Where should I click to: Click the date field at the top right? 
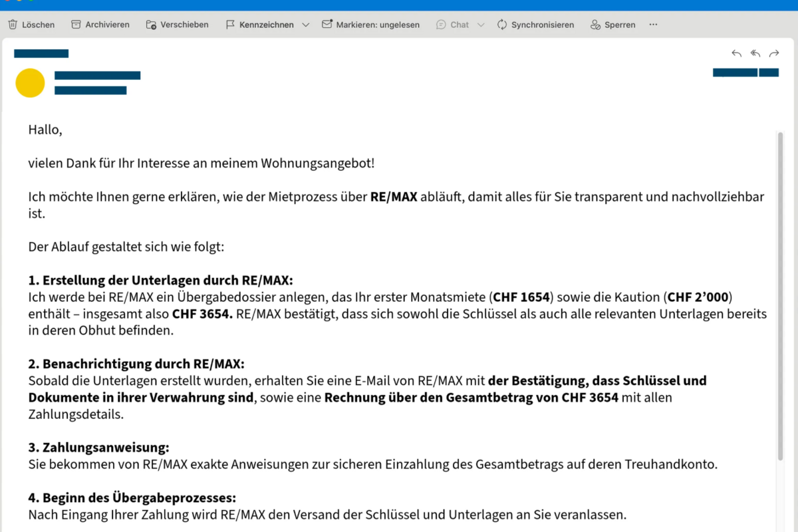click(745, 72)
